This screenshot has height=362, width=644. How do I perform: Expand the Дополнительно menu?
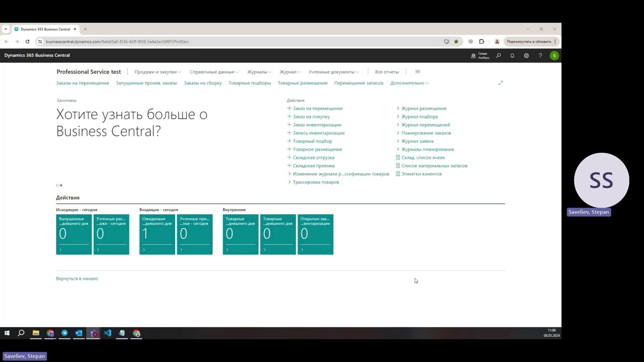[410, 83]
